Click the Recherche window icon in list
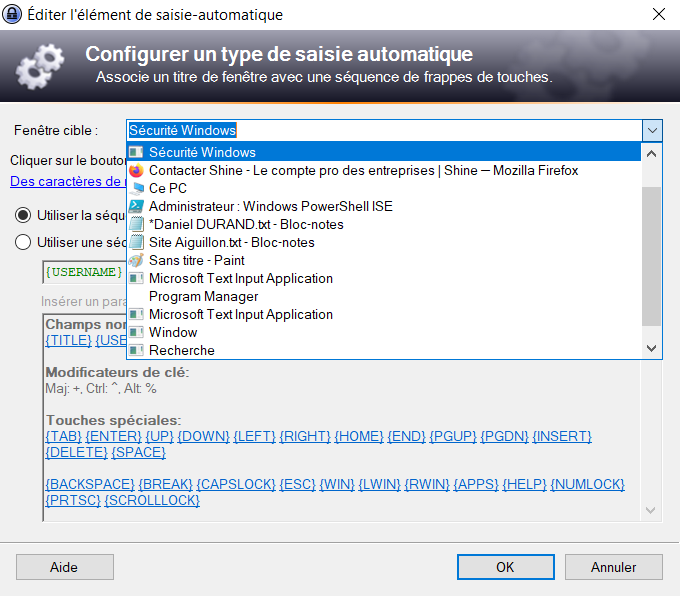This screenshot has height=596, width=680. click(x=137, y=350)
